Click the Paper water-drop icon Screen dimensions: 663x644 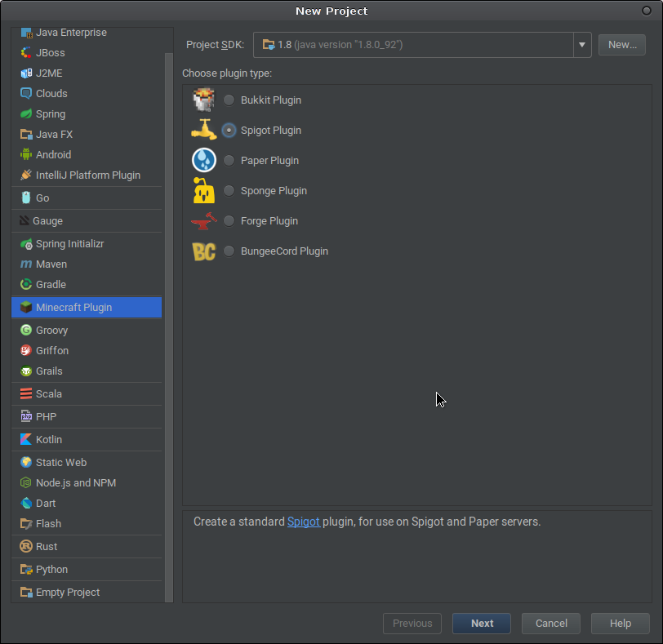coord(203,160)
